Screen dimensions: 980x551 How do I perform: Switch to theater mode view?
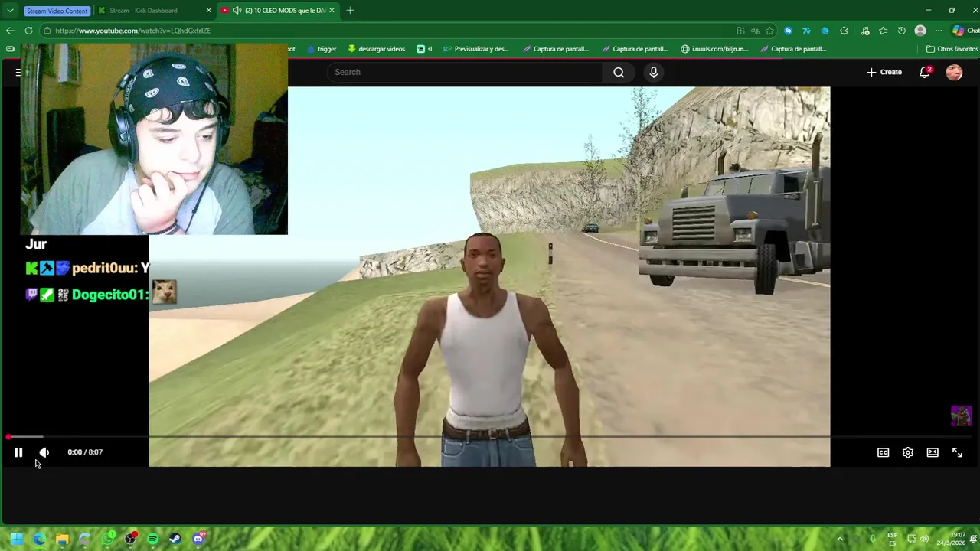[933, 452]
